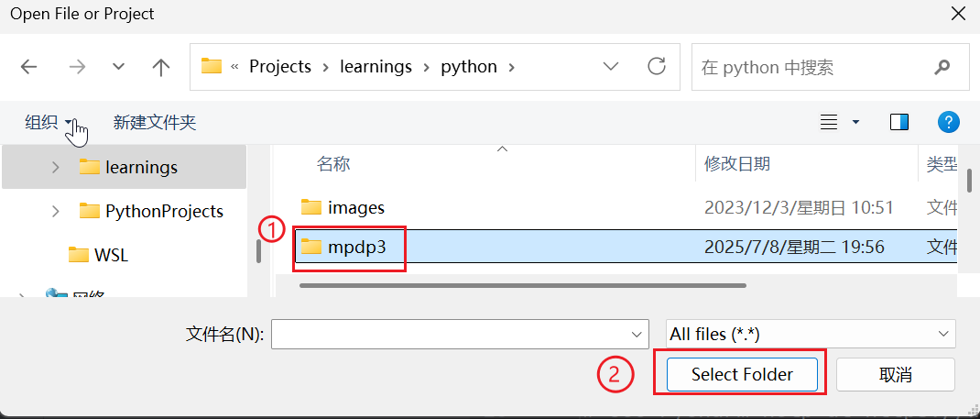Select python in the breadcrumb path
Image resolution: width=980 pixels, height=419 pixels.
tap(469, 66)
